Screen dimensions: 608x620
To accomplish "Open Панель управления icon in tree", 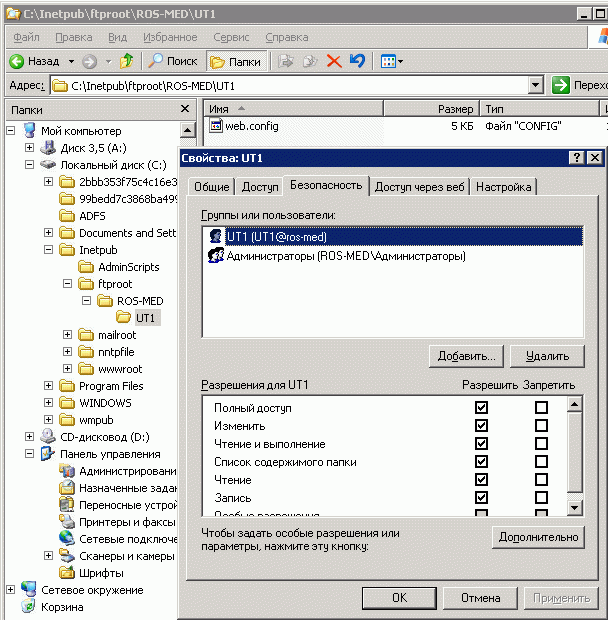I will click(x=48, y=454).
